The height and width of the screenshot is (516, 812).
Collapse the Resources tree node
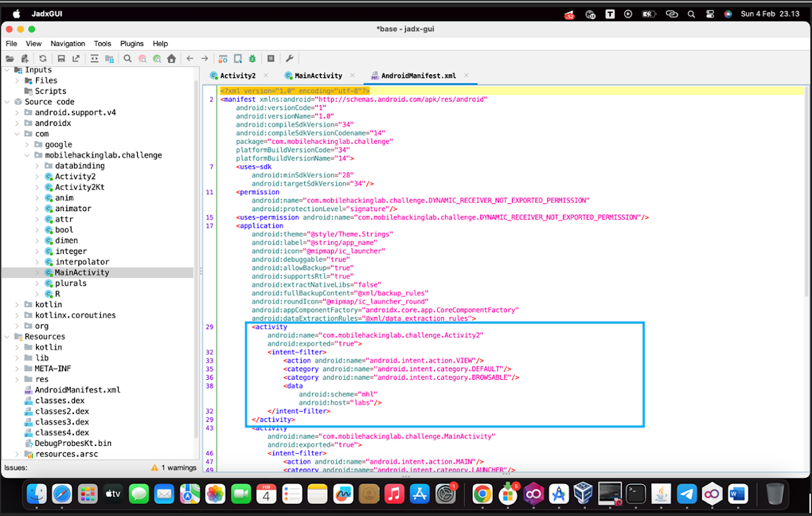pos(7,337)
